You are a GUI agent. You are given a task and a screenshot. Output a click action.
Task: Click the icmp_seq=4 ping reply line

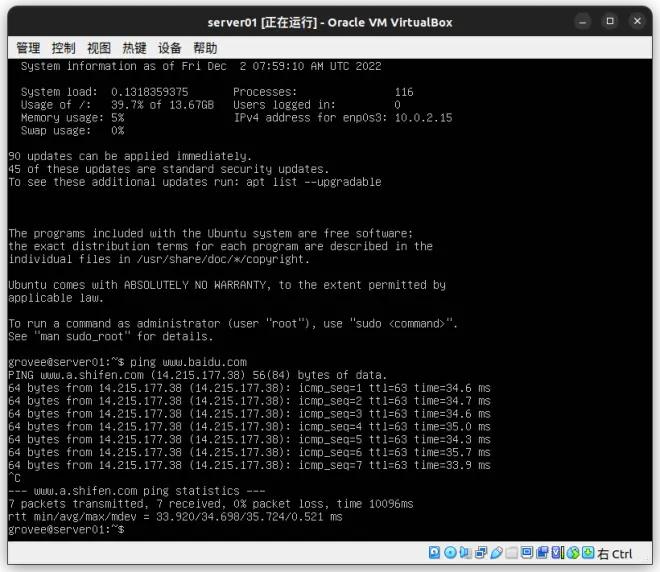pos(249,426)
